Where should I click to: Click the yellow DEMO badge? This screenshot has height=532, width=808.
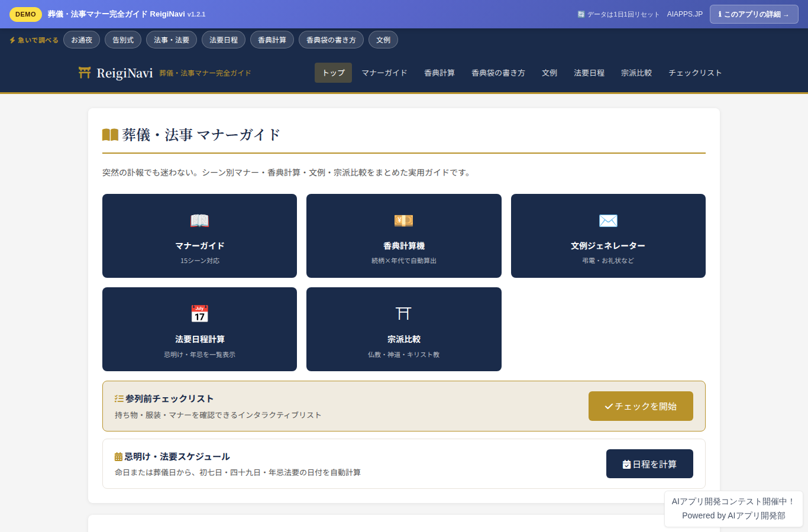pyautogui.click(x=25, y=14)
